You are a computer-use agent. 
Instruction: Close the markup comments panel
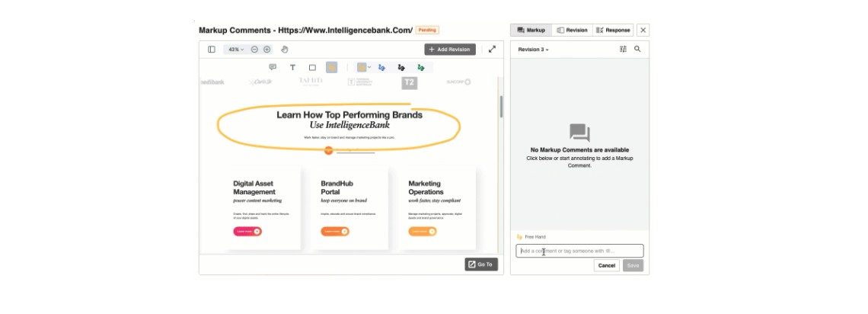643,30
